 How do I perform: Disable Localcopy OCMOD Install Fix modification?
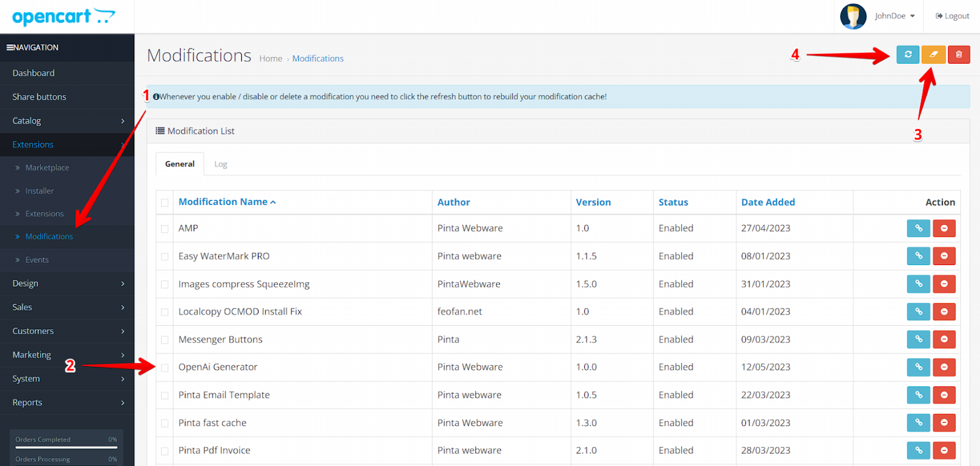(x=944, y=312)
